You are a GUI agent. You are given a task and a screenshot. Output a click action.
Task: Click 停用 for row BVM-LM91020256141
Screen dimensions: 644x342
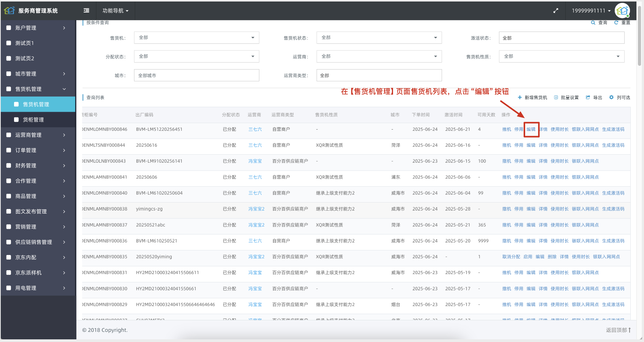click(x=519, y=161)
